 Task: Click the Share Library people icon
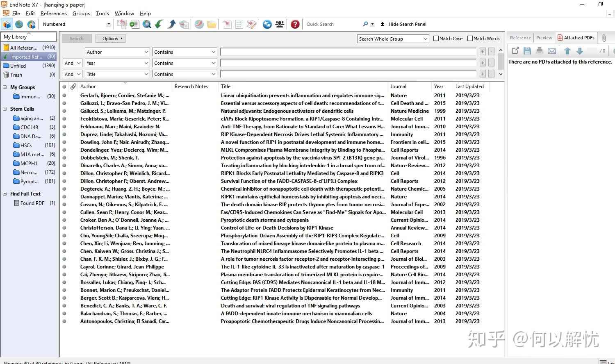(280, 24)
